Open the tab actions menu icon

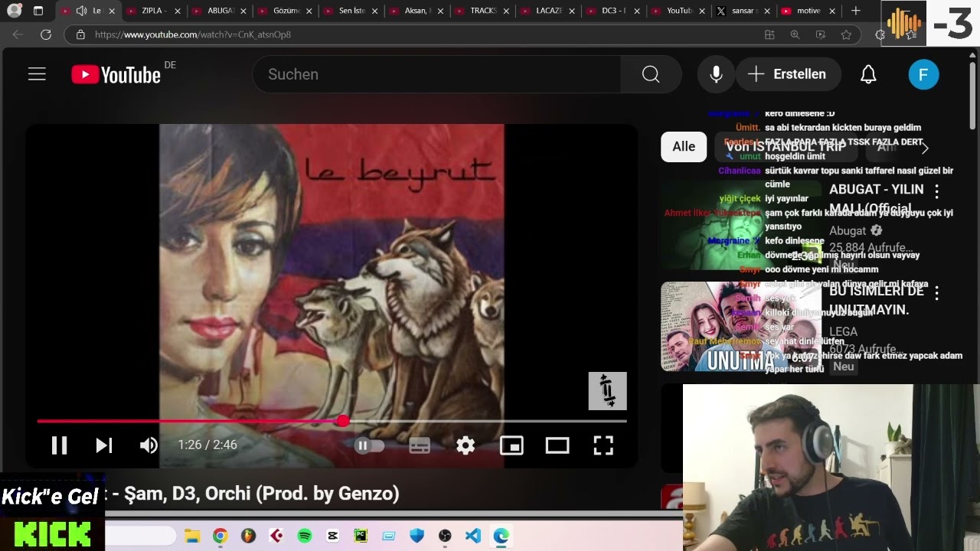38,11
